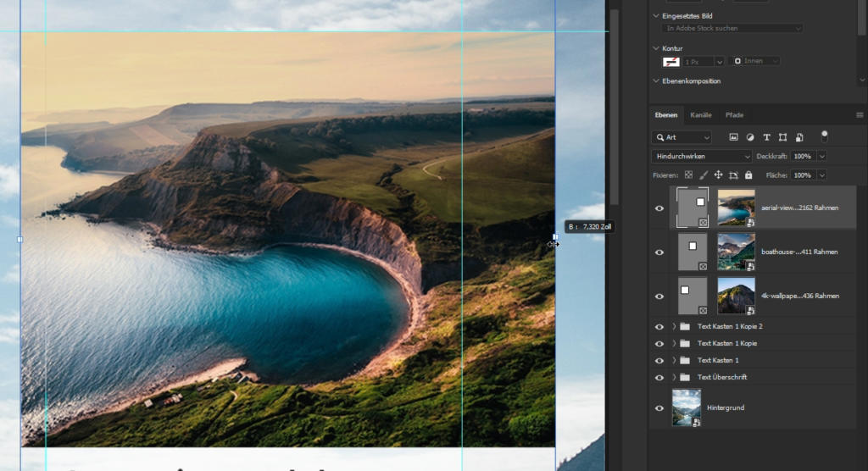Expand the Text Kasten 1 group
Image resolution: width=868 pixels, height=471 pixels.
(x=674, y=360)
